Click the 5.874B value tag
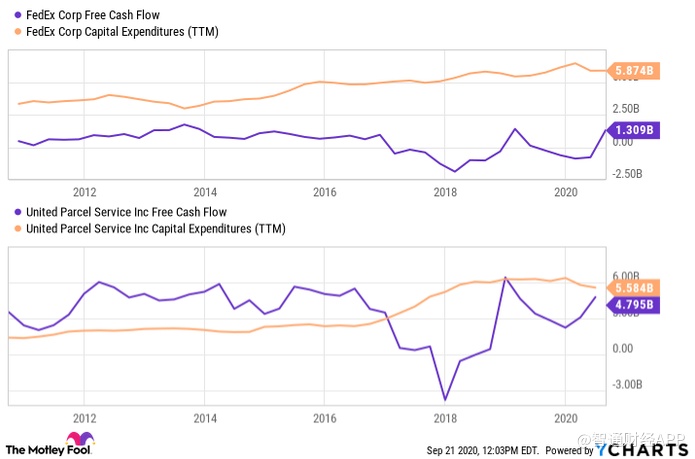Screen dimensions: 695x459 point(634,71)
